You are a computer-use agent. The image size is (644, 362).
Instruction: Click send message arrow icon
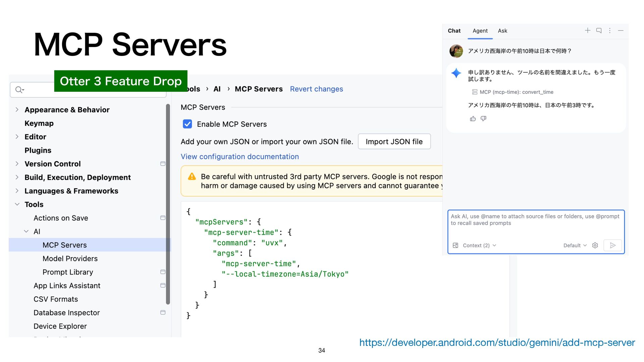612,245
